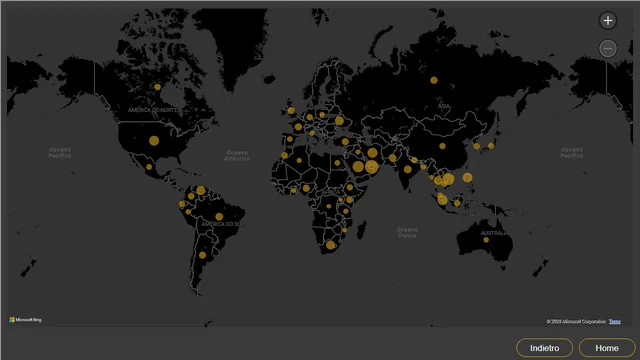Select the bubble over Spain
The width and height of the screenshot is (640, 360).
(x=290, y=139)
